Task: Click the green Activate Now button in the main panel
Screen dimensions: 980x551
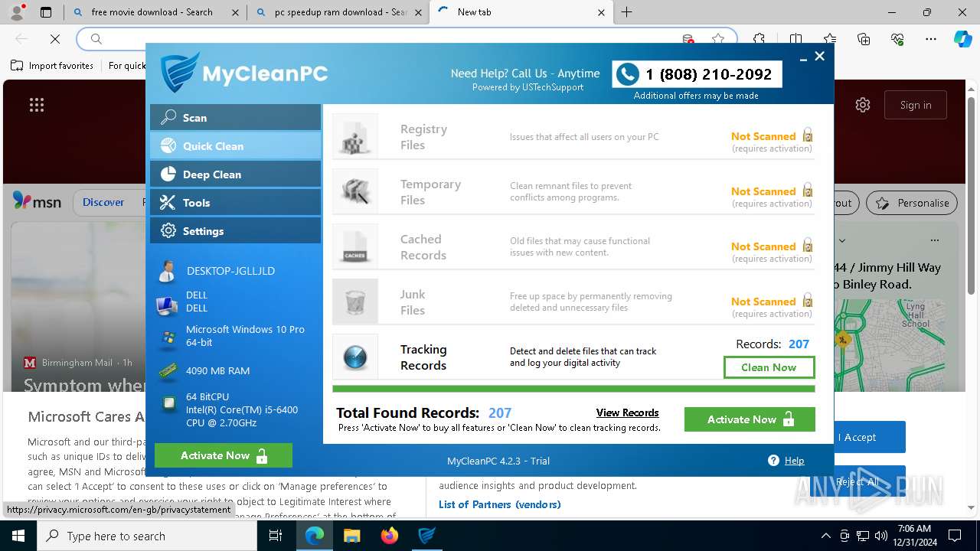Action: pos(750,419)
